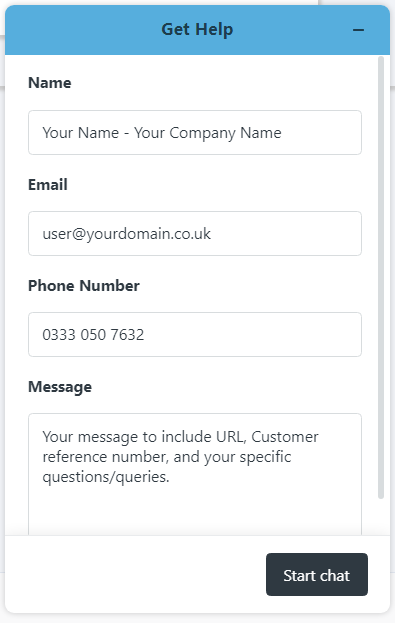Click field showing 0333 050 7632

pyautogui.click(x=195, y=334)
